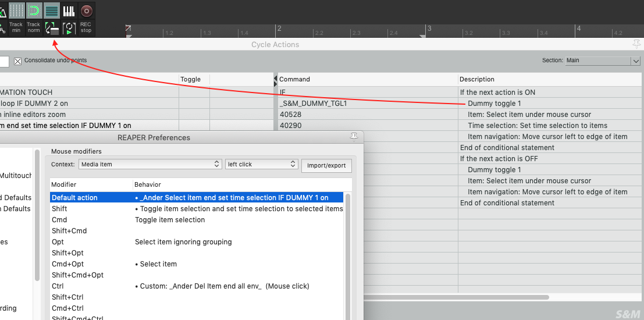Image resolution: width=644 pixels, height=320 pixels.
Task: Select the Shift+Opt modifier row
Action: (x=197, y=253)
